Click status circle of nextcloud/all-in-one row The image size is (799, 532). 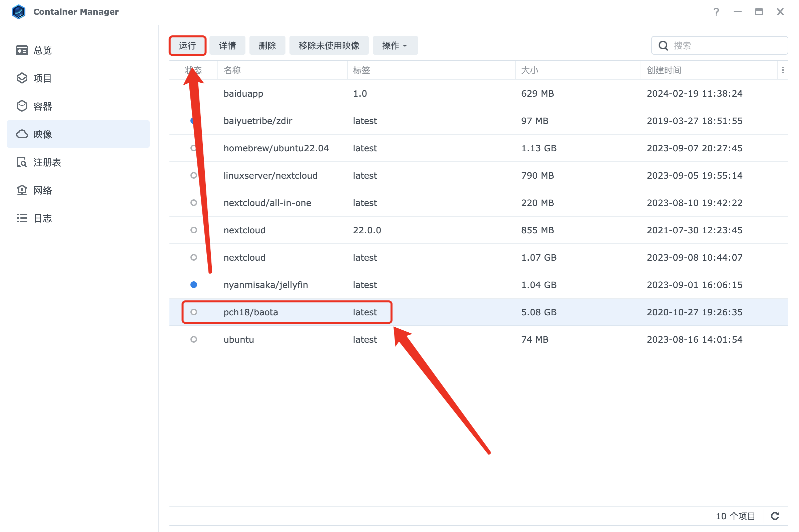click(193, 203)
